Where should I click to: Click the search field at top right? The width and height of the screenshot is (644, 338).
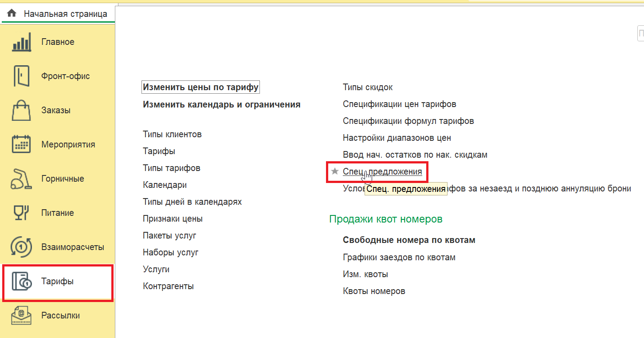pyautogui.click(x=640, y=33)
